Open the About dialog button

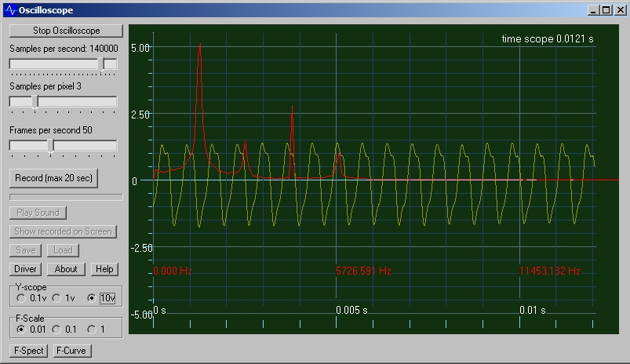tap(66, 269)
